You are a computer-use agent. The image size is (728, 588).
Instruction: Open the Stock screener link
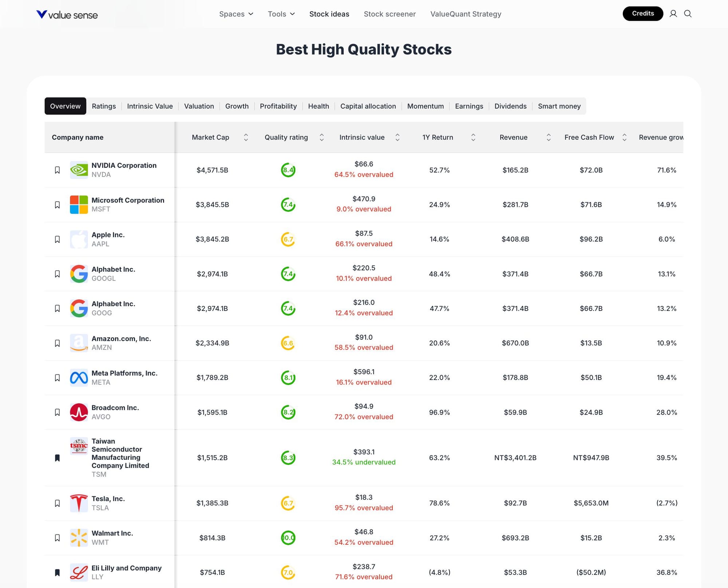(389, 14)
